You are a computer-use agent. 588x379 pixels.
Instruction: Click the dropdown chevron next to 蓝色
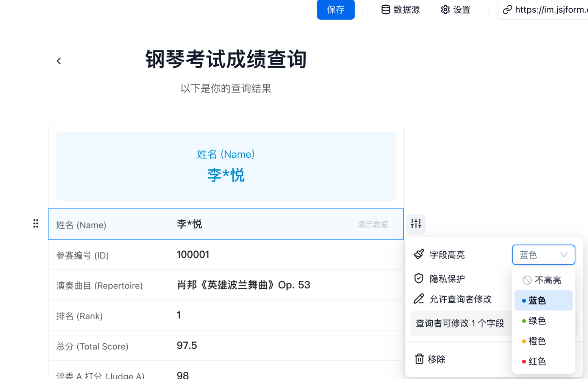564,255
